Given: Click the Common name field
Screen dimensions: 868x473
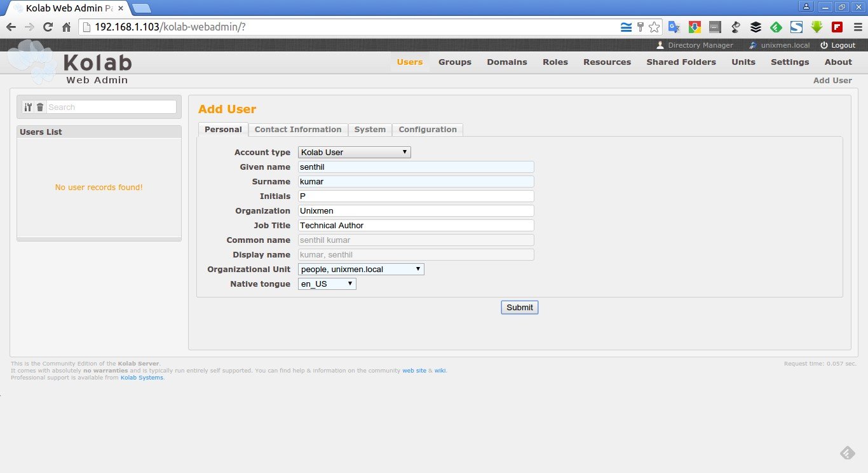Looking at the screenshot, I should pos(416,240).
